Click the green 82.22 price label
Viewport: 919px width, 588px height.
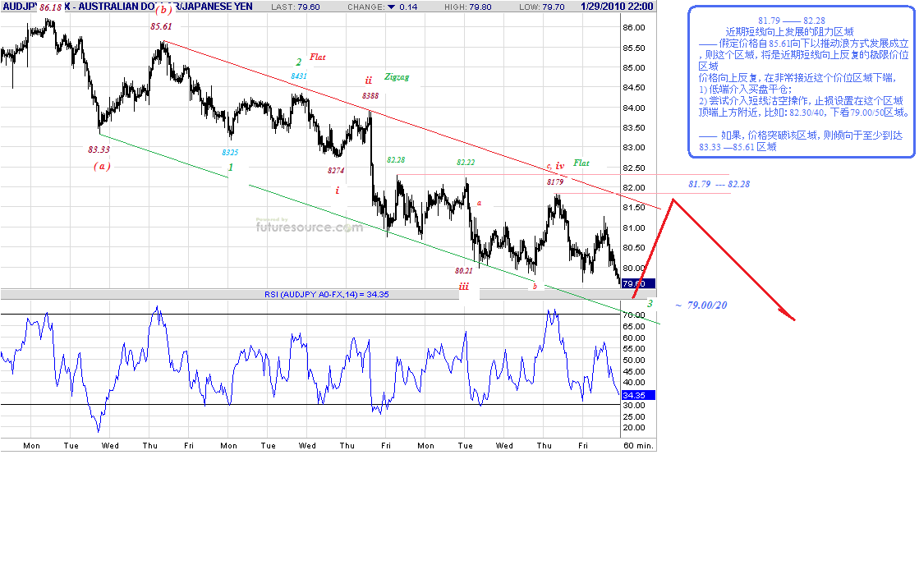point(466,163)
